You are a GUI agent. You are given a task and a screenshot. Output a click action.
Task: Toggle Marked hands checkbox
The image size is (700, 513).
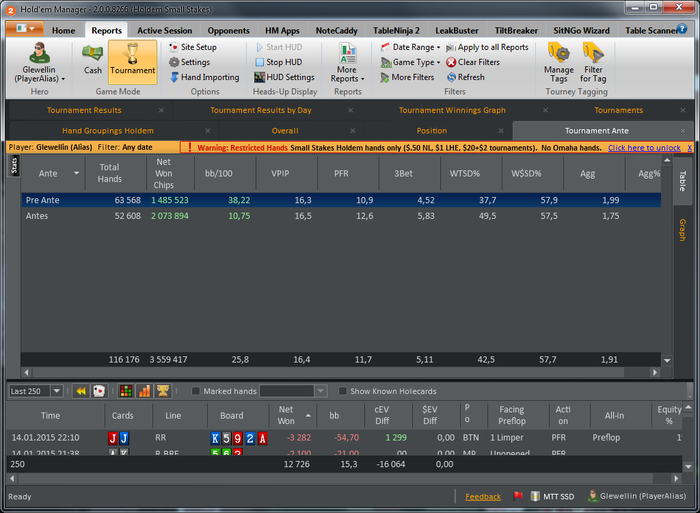pos(196,391)
